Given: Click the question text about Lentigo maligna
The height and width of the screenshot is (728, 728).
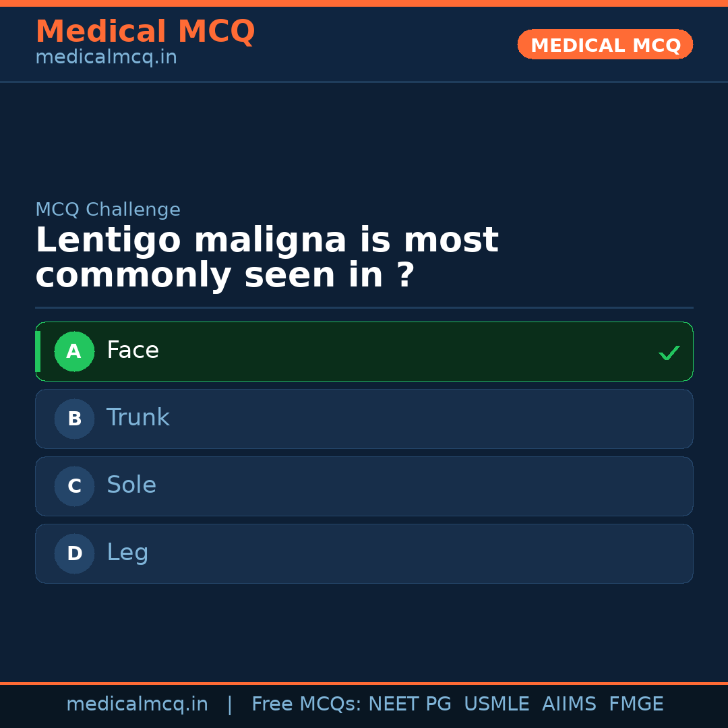Looking at the screenshot, I should point(267,256).
